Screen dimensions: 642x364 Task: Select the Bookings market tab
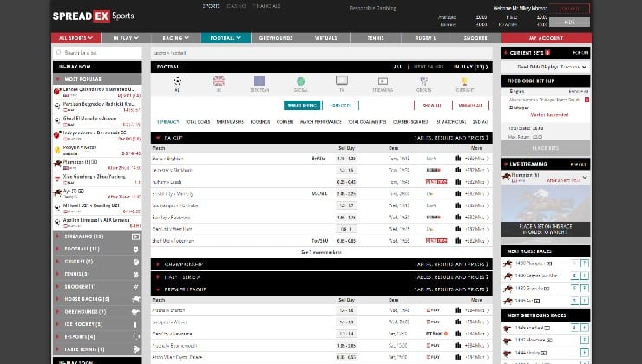click(x=260, y=122)
